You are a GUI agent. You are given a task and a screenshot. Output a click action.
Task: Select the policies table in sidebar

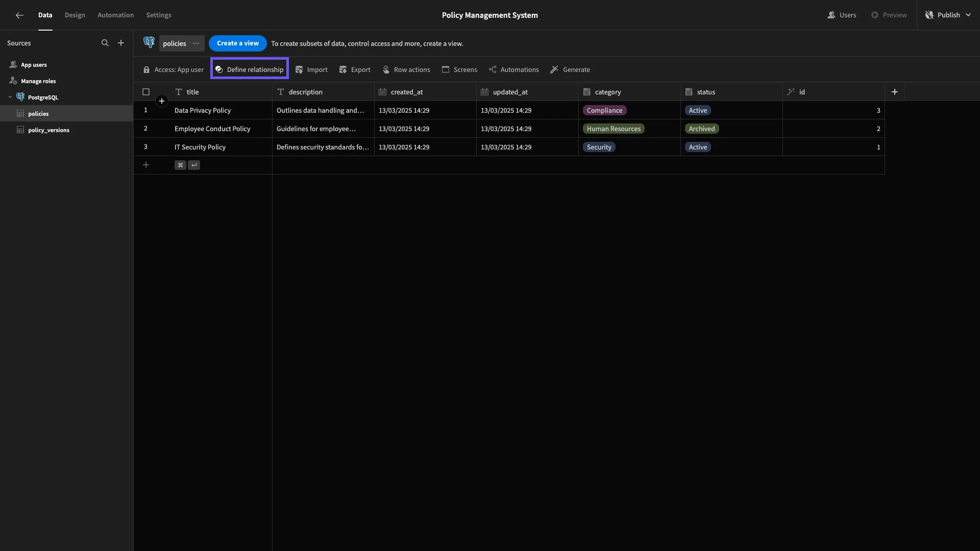[66, 113]
